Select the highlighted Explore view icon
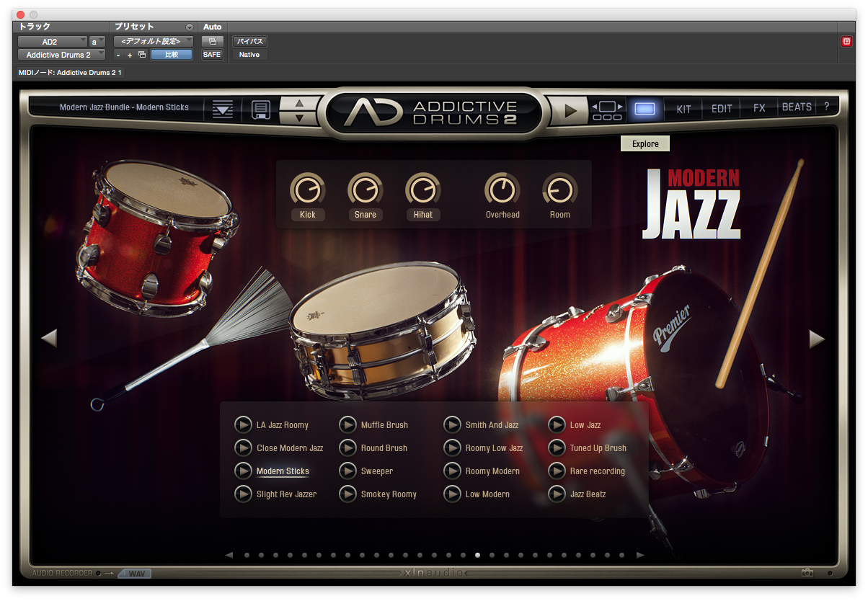Image resolution: width=868 pixels, height=601 pixels. pyautogui.click(x=645, y=109)
